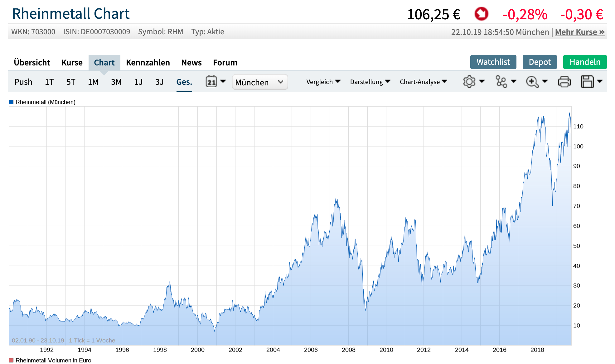Open the Forum tab

pyautogui.click(x=225, y=63)
